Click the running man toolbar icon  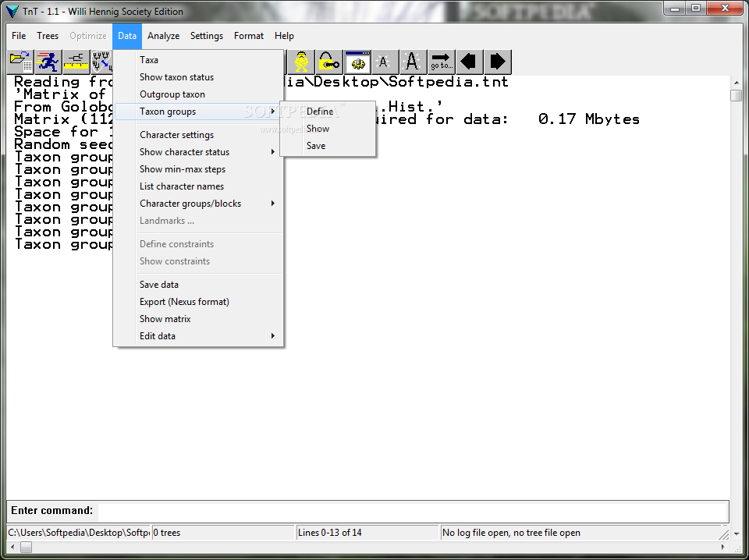pos(48,62)
